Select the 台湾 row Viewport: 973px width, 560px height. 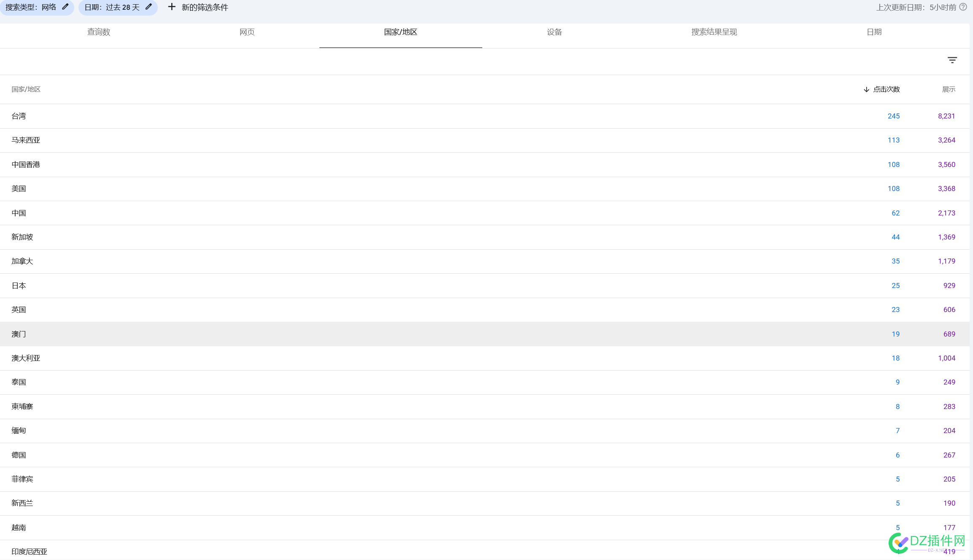[x=485, y=116]
